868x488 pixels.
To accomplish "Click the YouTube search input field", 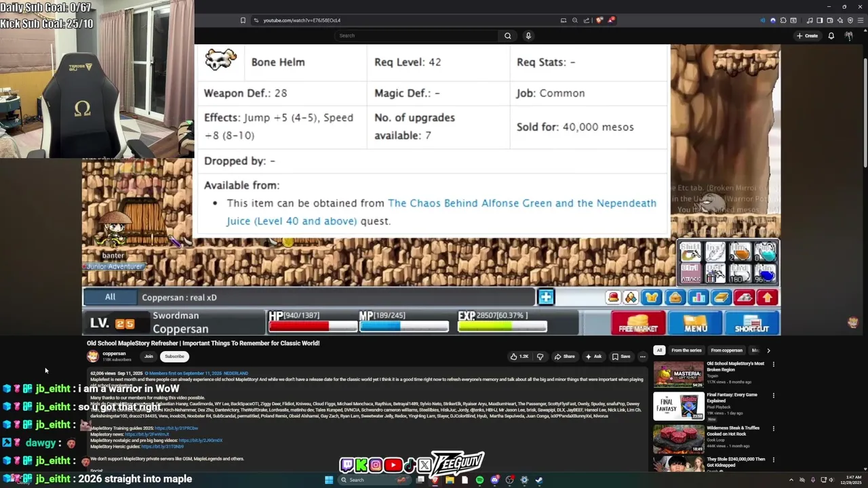I will click(415, 35).
